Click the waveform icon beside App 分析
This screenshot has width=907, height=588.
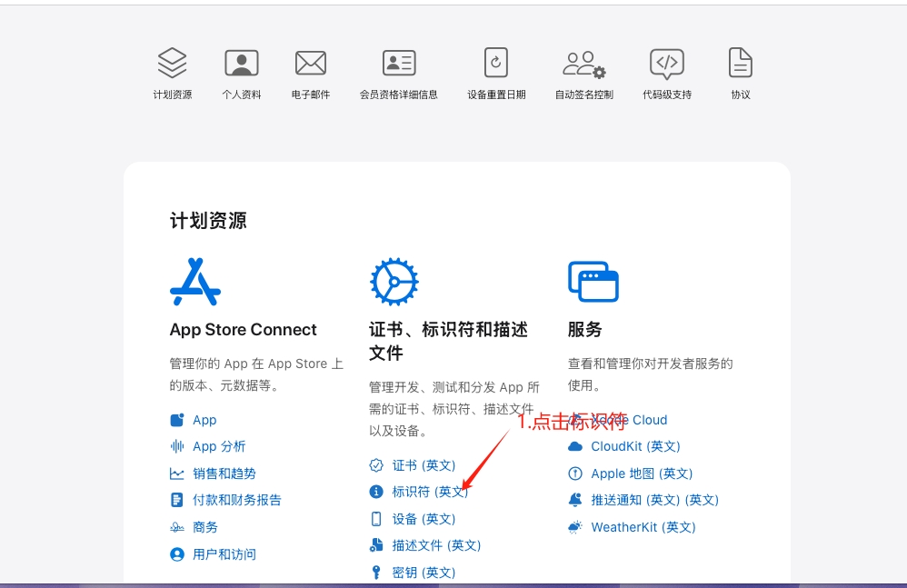click(x=177, y=446)
